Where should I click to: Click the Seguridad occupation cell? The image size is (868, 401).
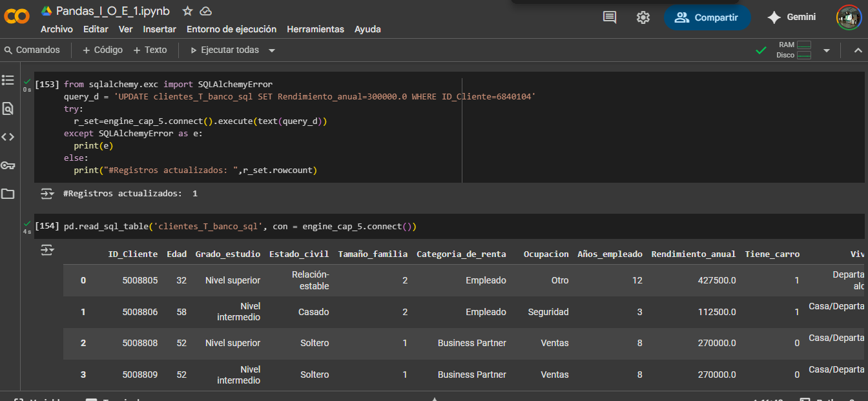(548, 312)
